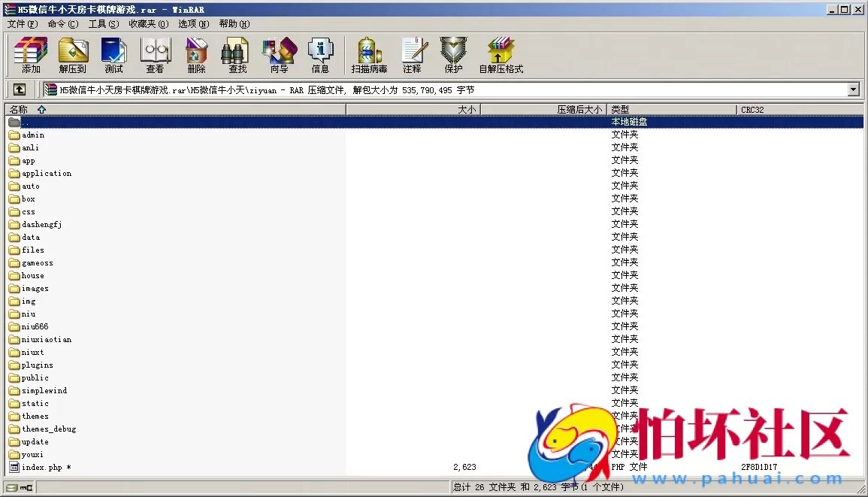Show archive 信息 (Info) icon

click(320, 56)
